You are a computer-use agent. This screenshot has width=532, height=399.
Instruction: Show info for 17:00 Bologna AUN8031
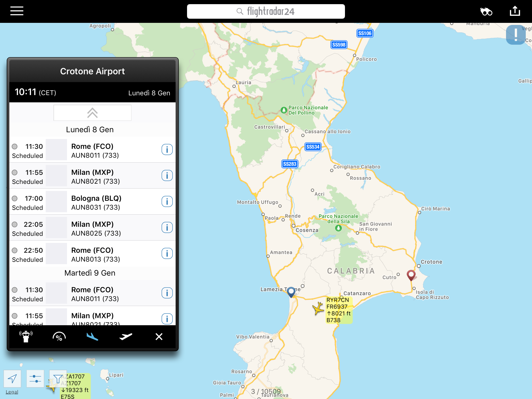[167, 202]
